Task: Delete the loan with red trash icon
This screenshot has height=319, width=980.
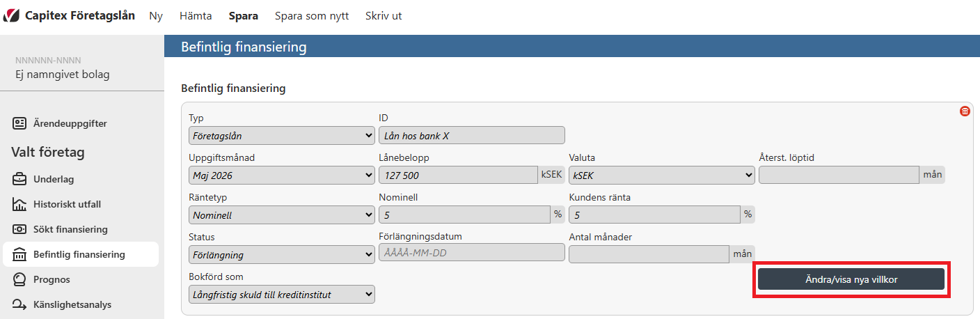Action: point(965,111)
